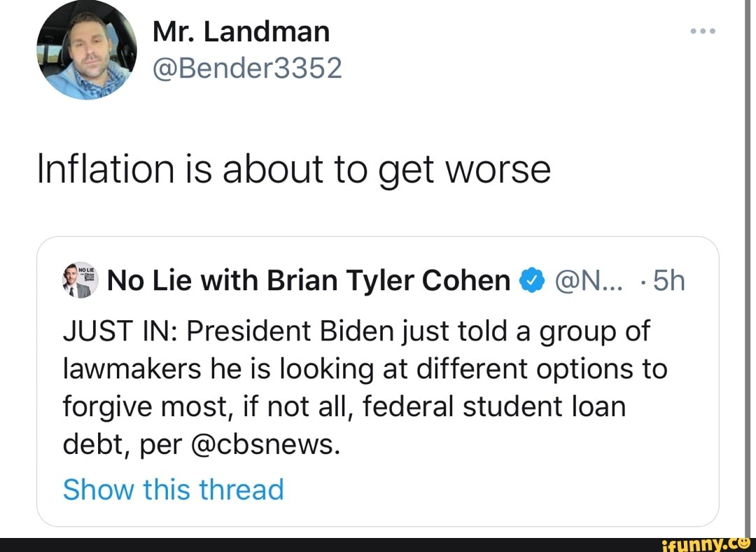The image size is (756, 552).
Task: Click Brian Tyler Cohen's avatar in quoted tweet
Action: (x=78, y=280)
